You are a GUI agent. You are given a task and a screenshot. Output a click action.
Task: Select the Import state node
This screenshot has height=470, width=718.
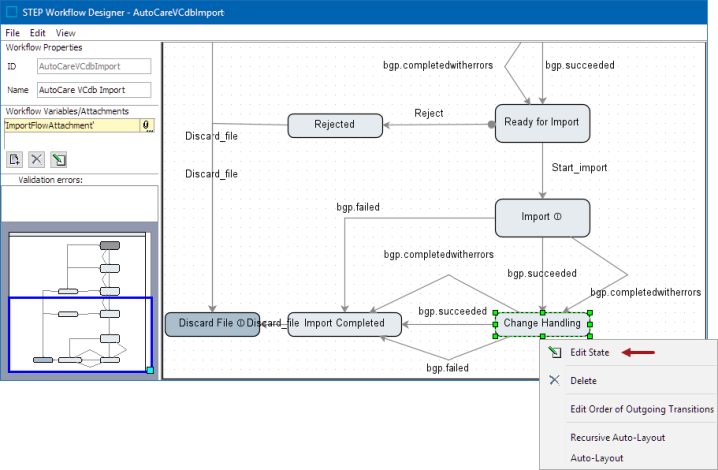click(542, 218)
